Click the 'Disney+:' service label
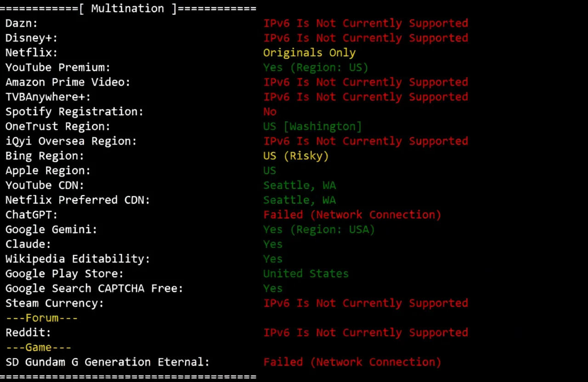 [31, 38]
